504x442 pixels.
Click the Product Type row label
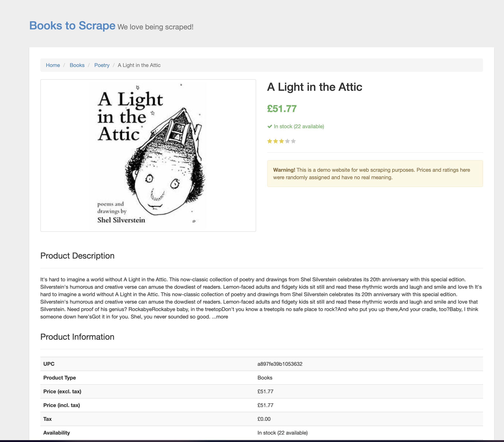point(60,378)
